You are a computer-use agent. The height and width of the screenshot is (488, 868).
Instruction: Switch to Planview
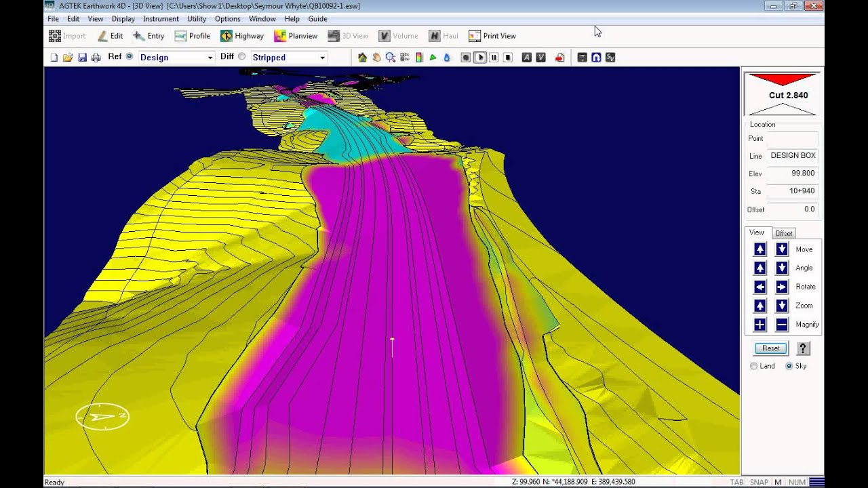(296, 36)
